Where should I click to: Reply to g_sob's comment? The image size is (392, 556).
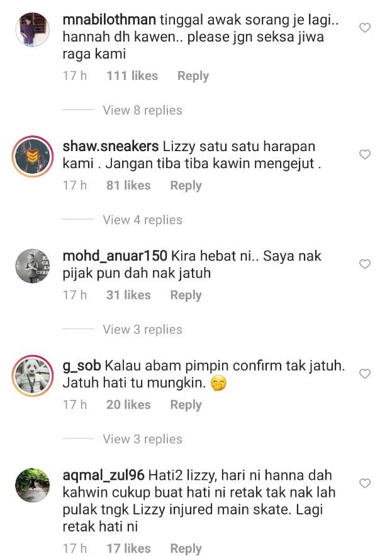coord(186,405)
